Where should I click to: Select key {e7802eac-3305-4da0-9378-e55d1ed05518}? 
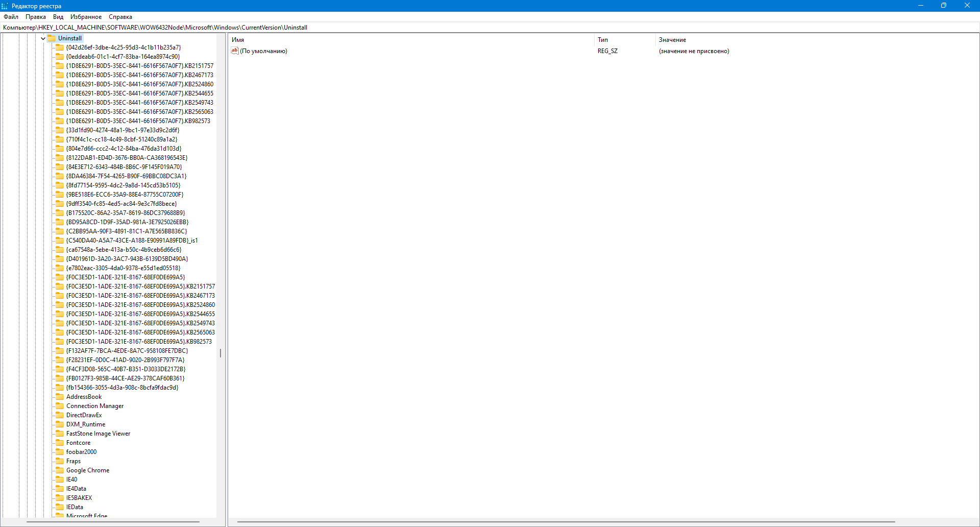123,268
